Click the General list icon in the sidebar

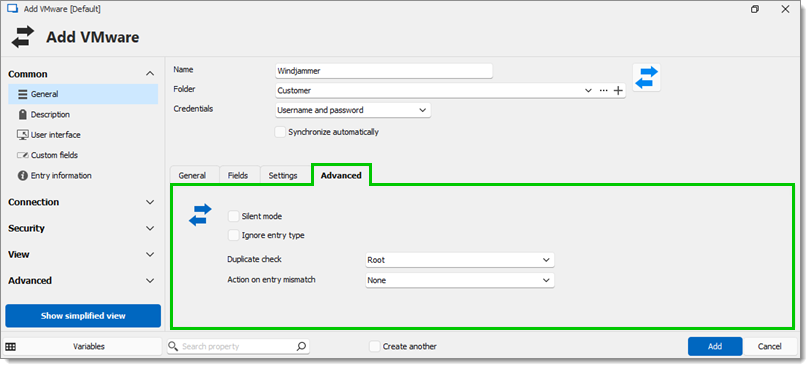click(x=23, y=94)
